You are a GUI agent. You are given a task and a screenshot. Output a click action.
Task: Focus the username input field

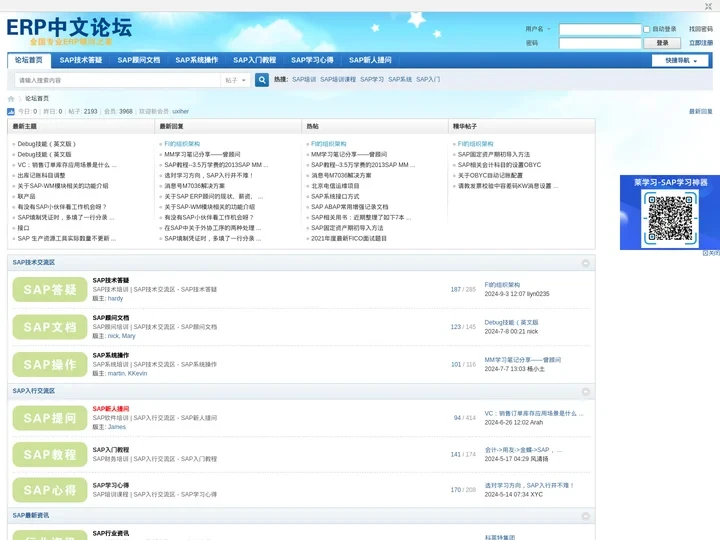point(600,29)
